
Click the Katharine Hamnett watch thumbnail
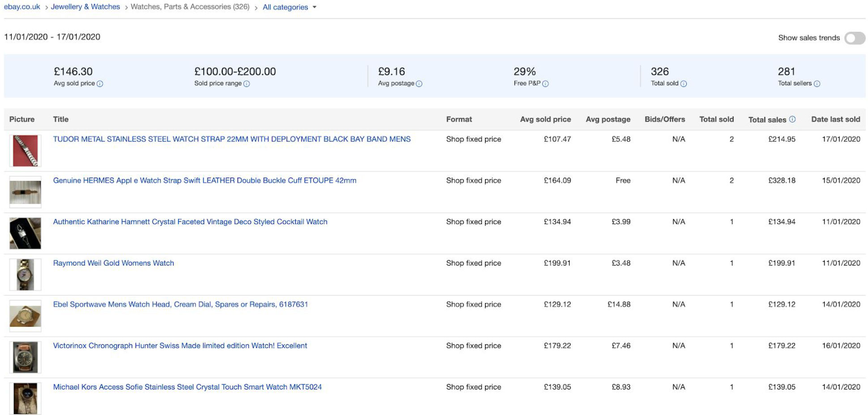click(26, 233)
